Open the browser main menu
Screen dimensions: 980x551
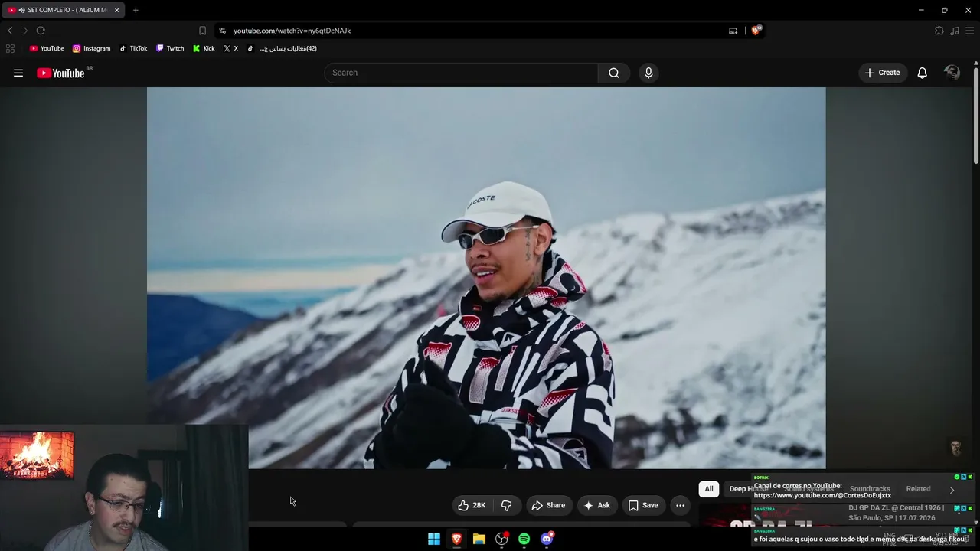coord(970,31)
